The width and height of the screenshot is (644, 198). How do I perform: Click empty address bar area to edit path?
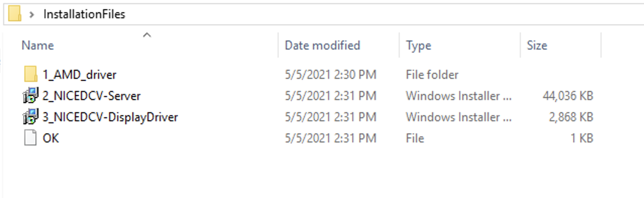384,14
